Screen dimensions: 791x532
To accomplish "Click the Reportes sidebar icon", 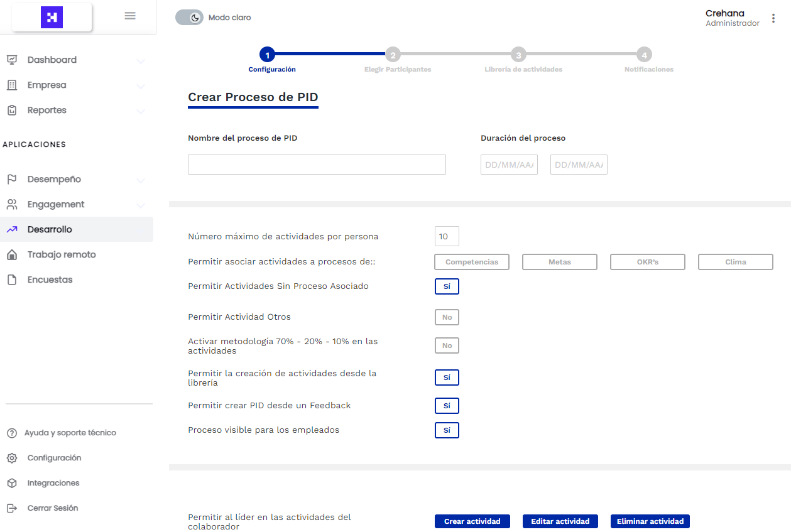I will pos(13,110).
